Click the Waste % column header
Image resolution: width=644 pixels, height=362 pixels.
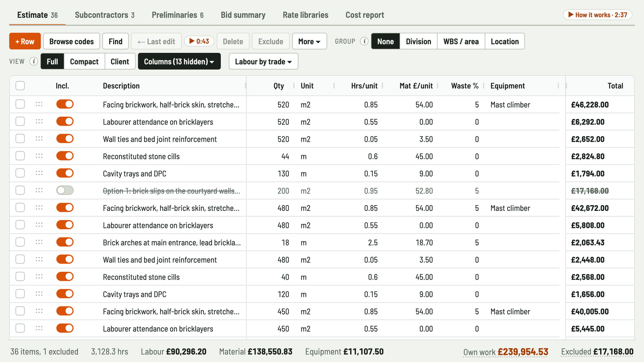tap(465, 86)
